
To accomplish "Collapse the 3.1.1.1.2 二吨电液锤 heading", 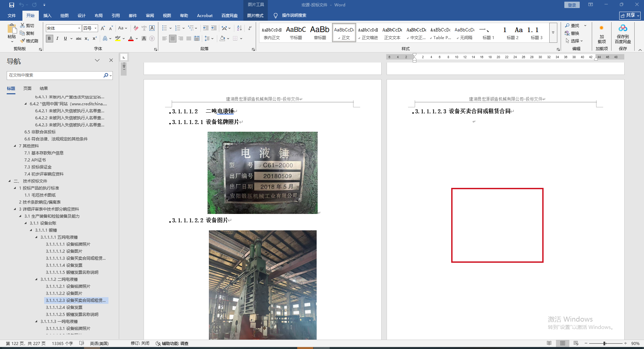I will [x=36, y=279].
